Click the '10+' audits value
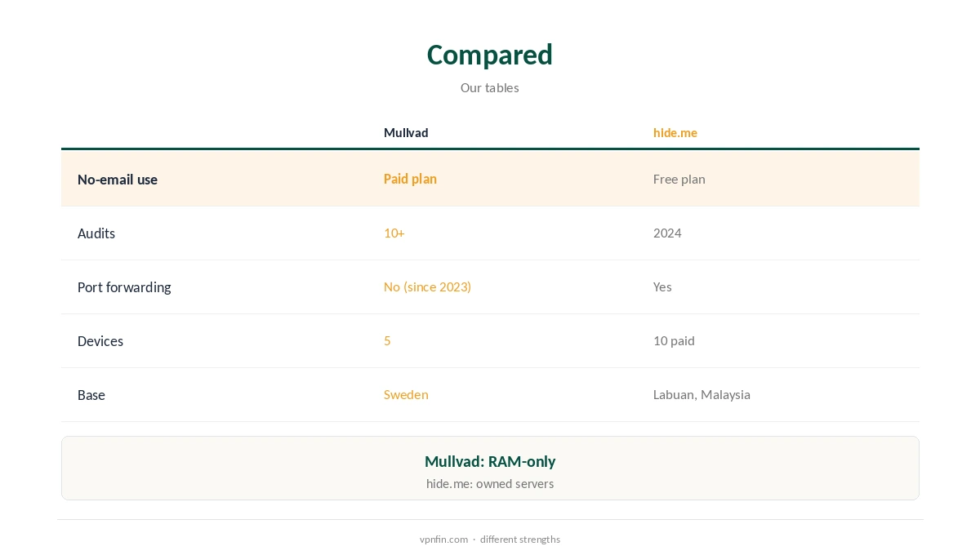This screenshot has height=555, width=980. (x=394, y=233)
